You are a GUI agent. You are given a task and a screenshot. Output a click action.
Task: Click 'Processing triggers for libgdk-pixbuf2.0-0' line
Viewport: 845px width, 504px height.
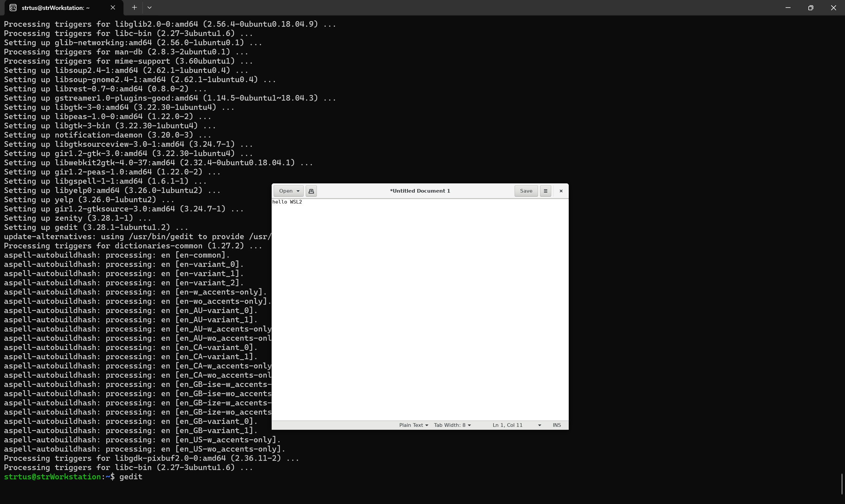(152, 458)
